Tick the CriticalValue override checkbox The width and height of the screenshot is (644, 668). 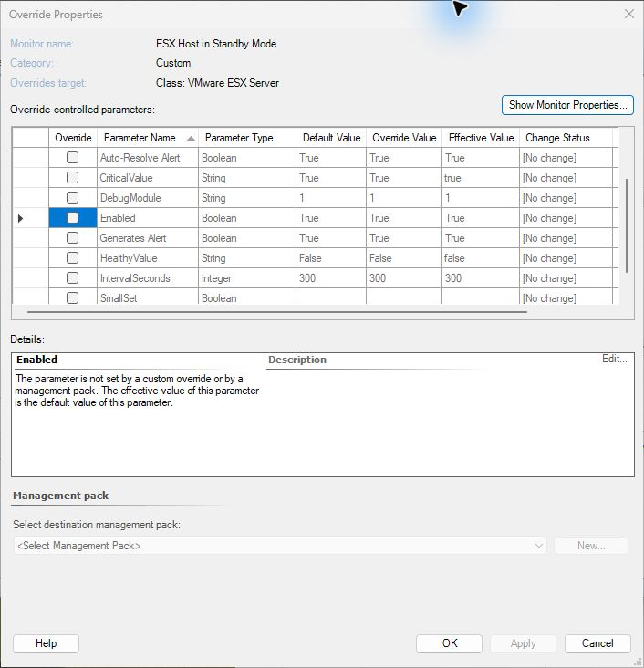72,178
